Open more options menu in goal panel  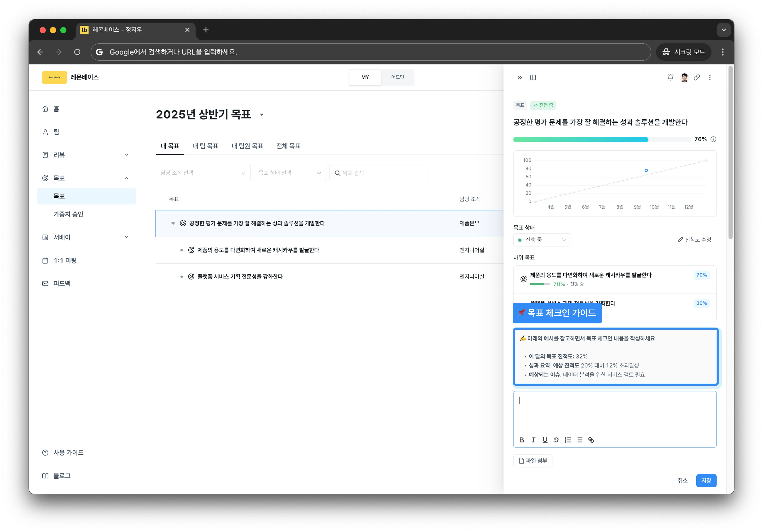[710, 77]
